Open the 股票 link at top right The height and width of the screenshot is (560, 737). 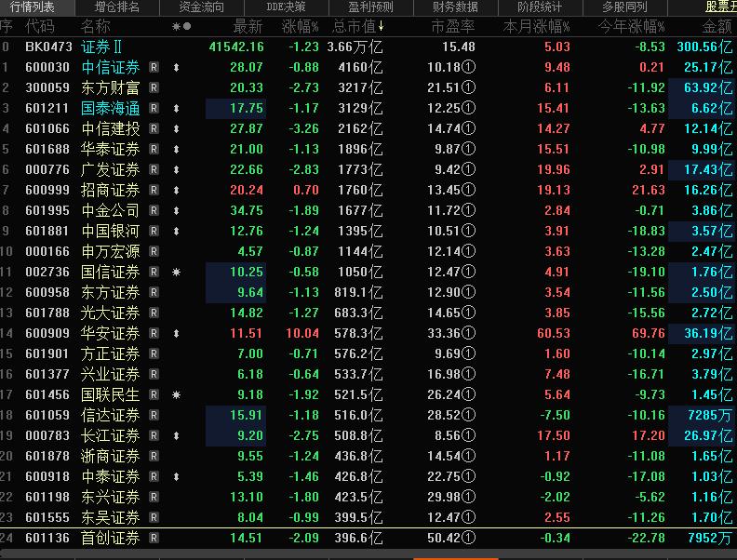[721, 7]
